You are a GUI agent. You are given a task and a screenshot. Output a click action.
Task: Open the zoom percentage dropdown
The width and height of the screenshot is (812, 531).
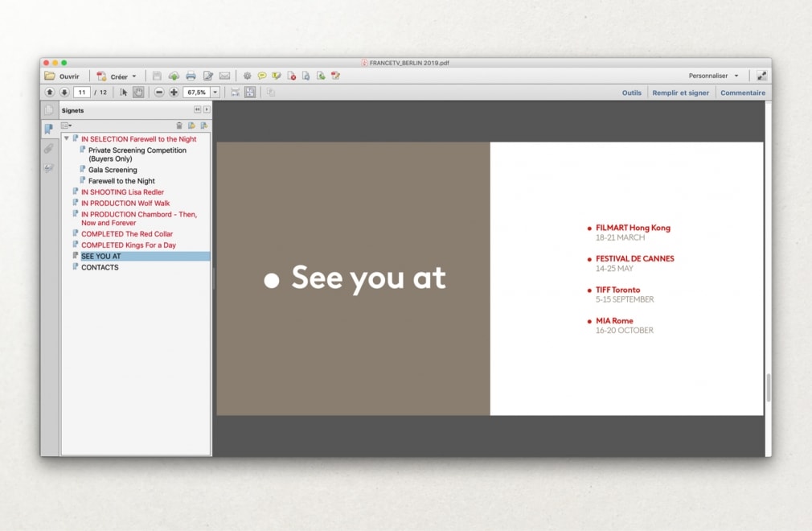(215, 93)
